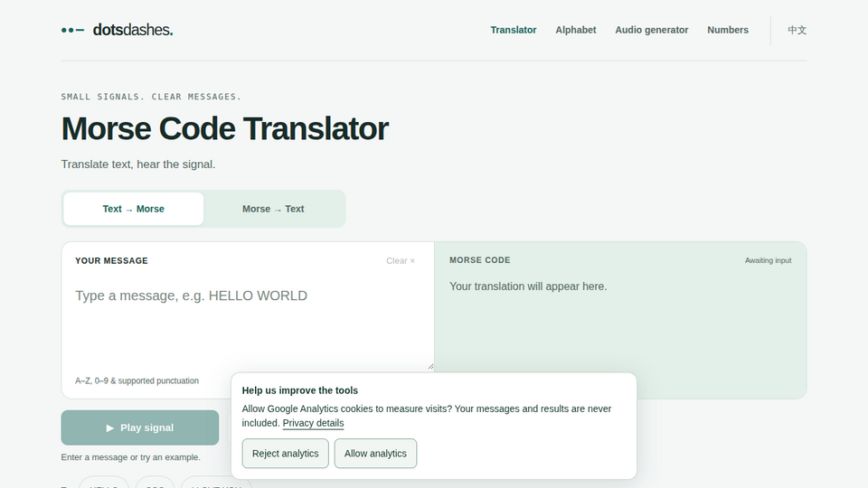This screenshot has height=488, width=868.
Task: Click the Play signal button
Action: pyautogui.click(x=140, y=427)
